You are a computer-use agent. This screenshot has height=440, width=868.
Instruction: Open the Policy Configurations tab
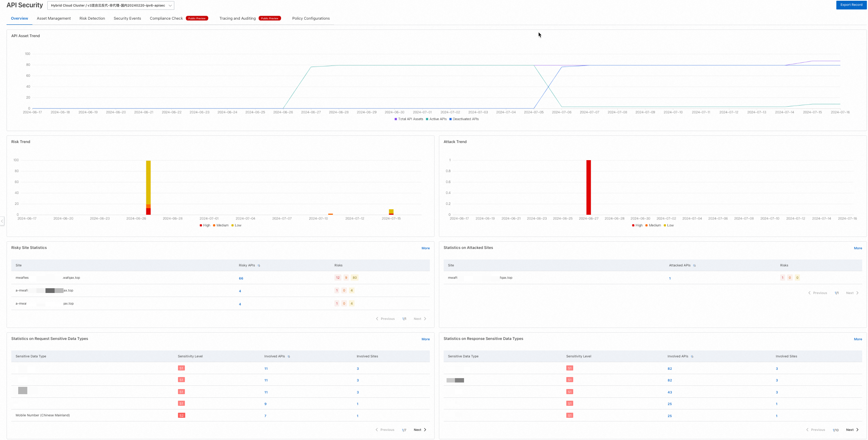(x=311, y=18)
